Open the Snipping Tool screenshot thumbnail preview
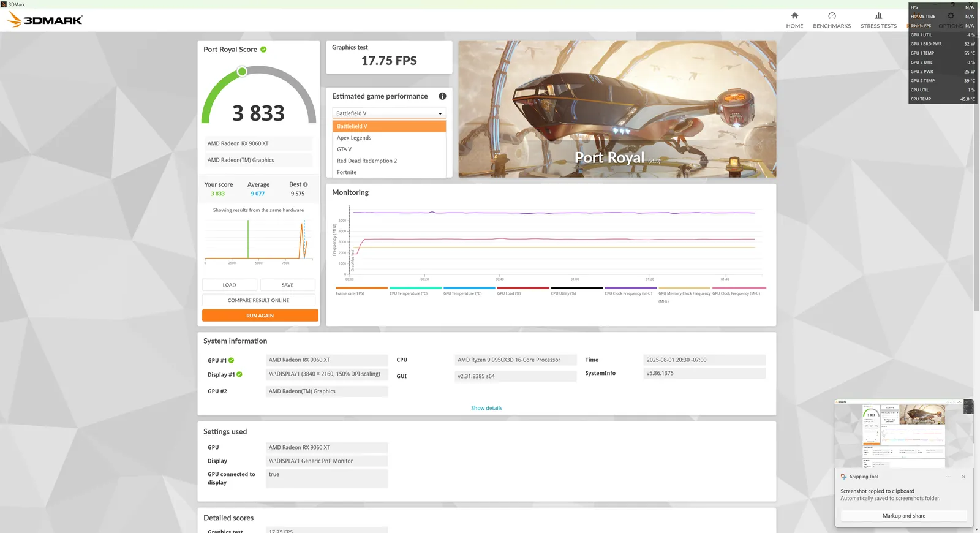Image resolution: width=980 pixels, height=533 pixels. [903, 434]
